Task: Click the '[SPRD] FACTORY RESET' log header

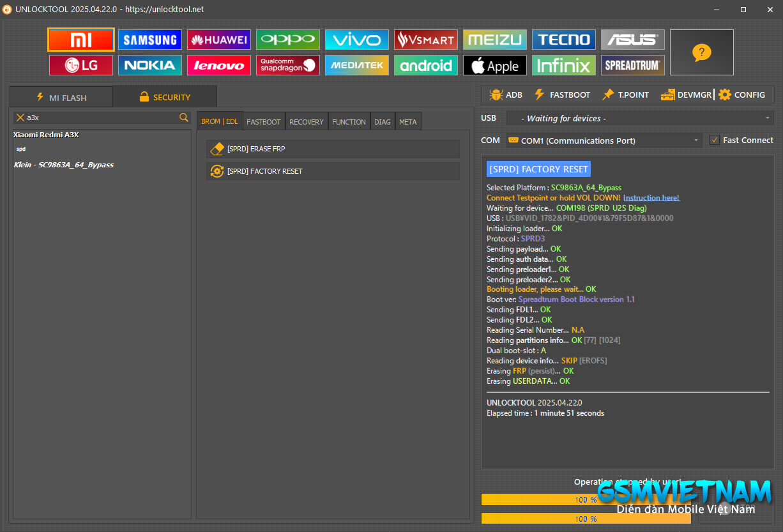Action: [x=538, y=169]
